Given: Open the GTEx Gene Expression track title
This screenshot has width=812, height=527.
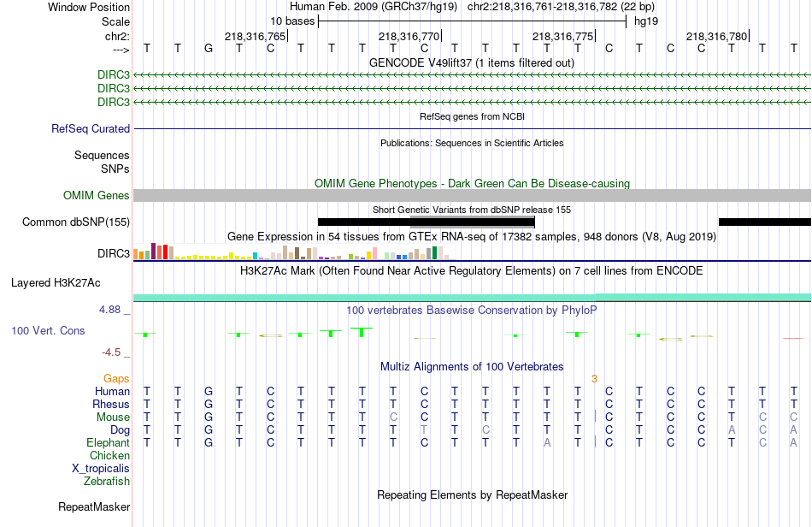Looking at the screenshot, I should tap(472, 237).
